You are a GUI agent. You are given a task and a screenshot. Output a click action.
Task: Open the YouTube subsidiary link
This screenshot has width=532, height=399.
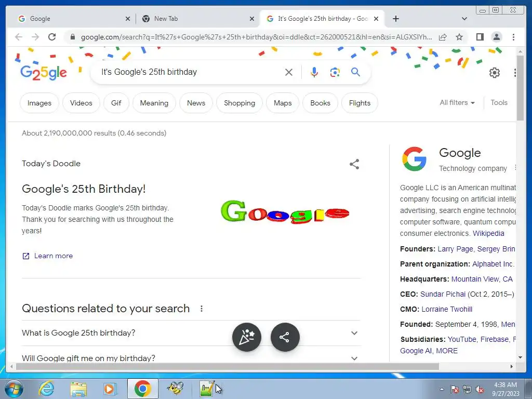(462, 339)
